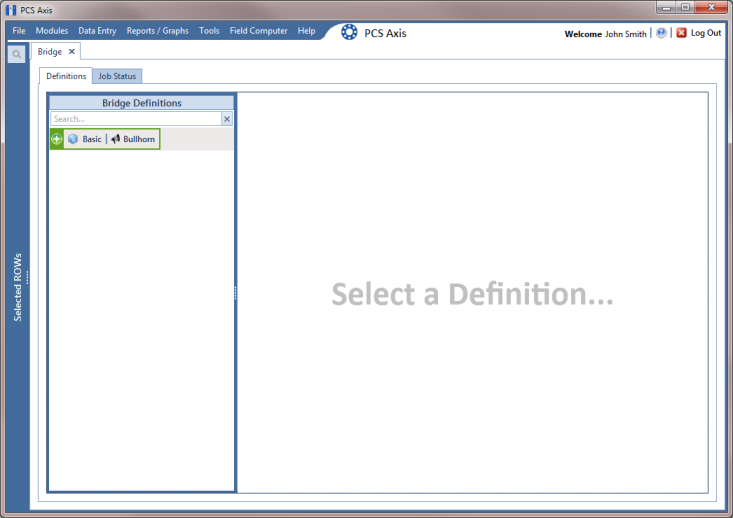Open the File menu
The height and width of the screenshot is (518, 733).
coord(19,31)
